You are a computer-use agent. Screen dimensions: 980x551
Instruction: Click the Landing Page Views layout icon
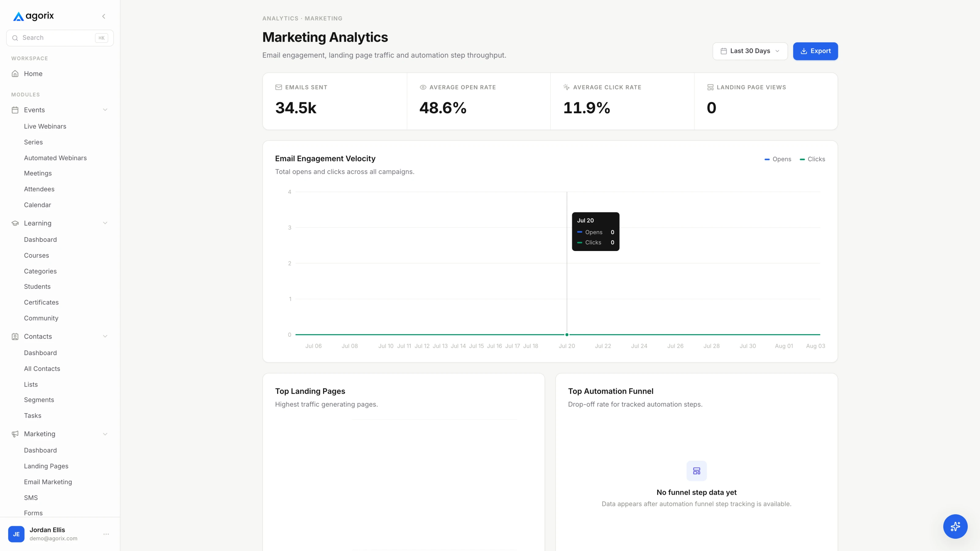click(710, 88)
